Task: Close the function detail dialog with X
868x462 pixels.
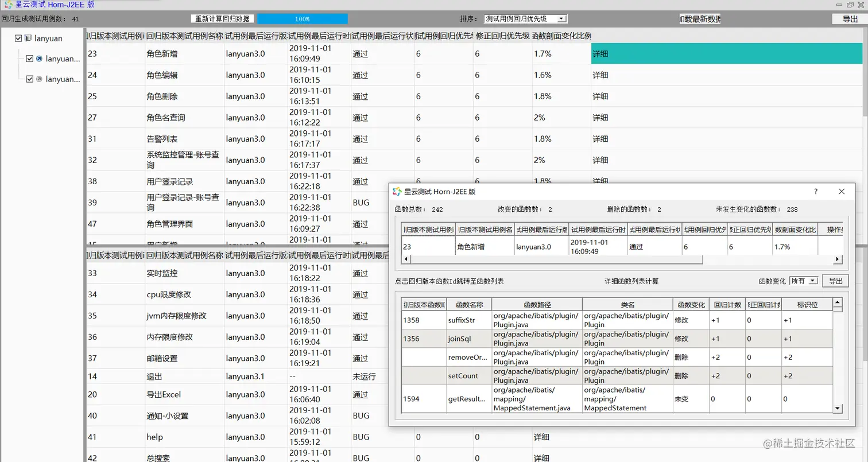Action: [842, 192]
